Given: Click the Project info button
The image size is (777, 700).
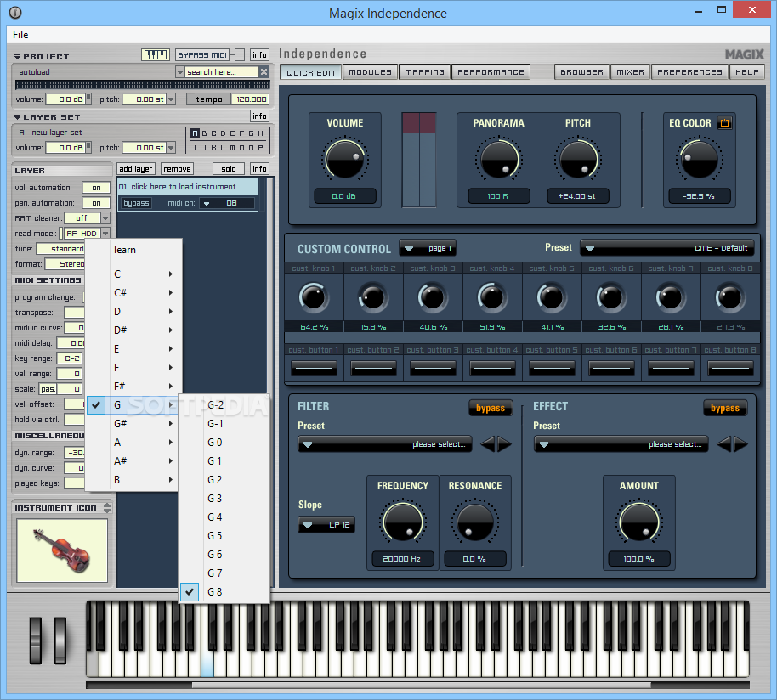Looking at the screenshot, I should point(259,55).
